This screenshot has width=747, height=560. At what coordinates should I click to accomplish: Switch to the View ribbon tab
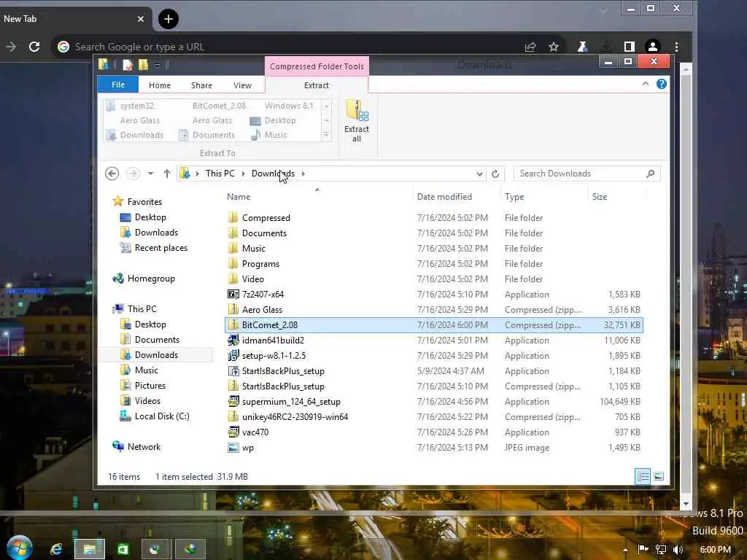(x=242, y=85)
